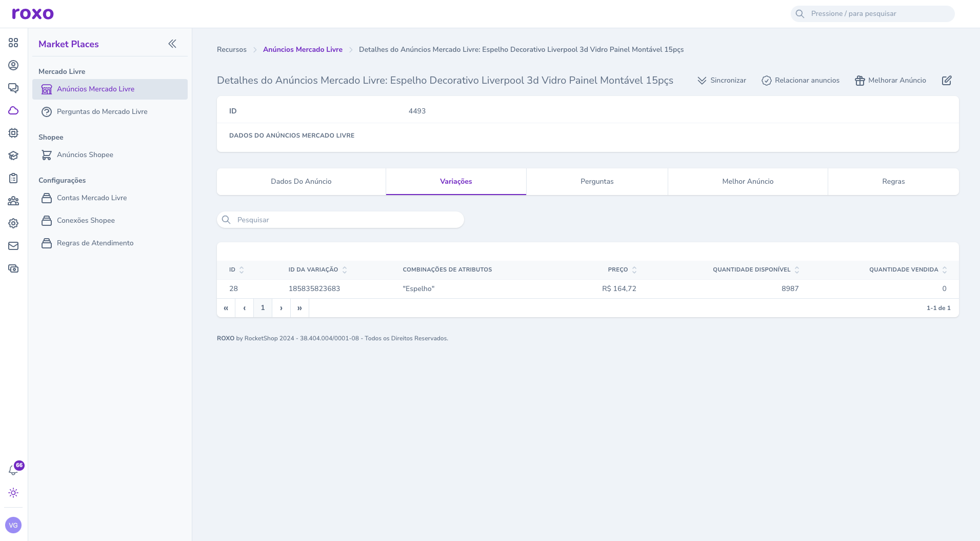
Task: Open the settings gear sidebar icon
Action: [x=13, y=223]
